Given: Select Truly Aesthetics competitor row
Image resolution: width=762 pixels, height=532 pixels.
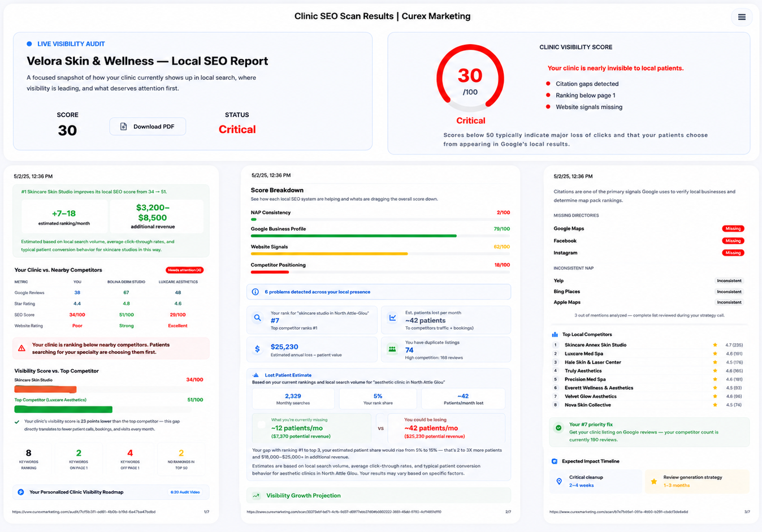Looking at the screenshot, I should pyautogui.click(x=650, y=371).
